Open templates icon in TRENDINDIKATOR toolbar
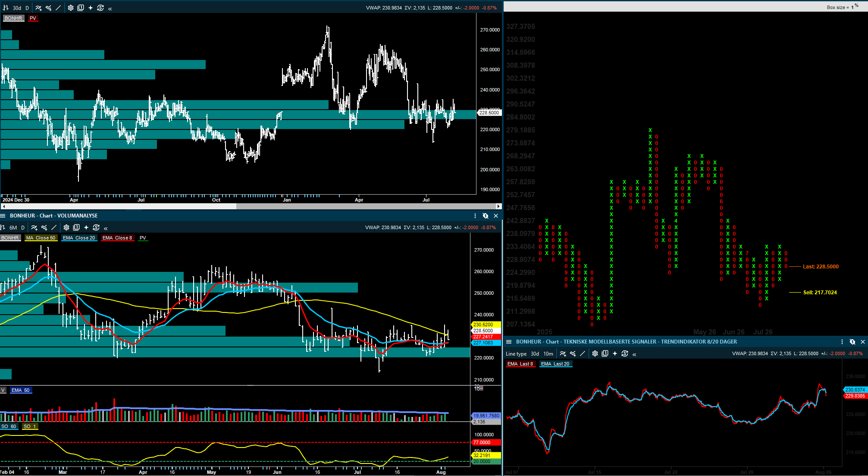 click(x=605, y=353)
